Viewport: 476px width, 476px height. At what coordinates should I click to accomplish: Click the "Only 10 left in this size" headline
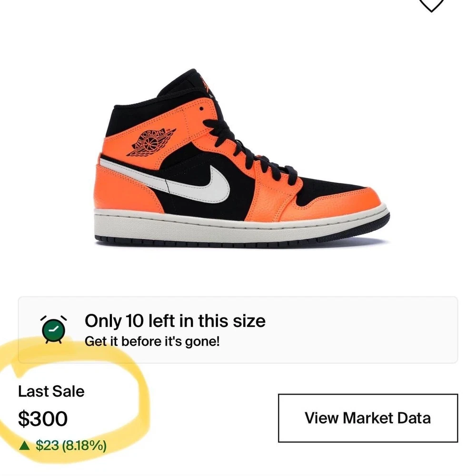(x=175, y=321)
